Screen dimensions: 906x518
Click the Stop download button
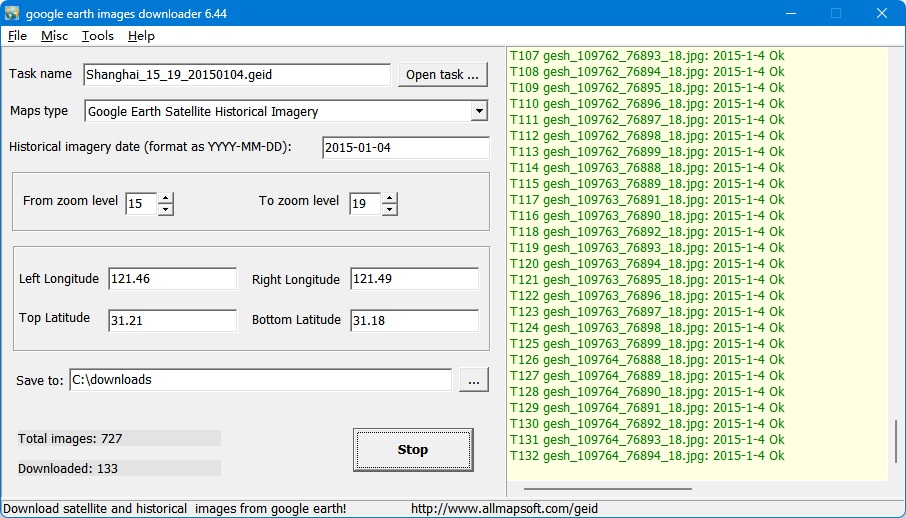(x=413, y=450)
